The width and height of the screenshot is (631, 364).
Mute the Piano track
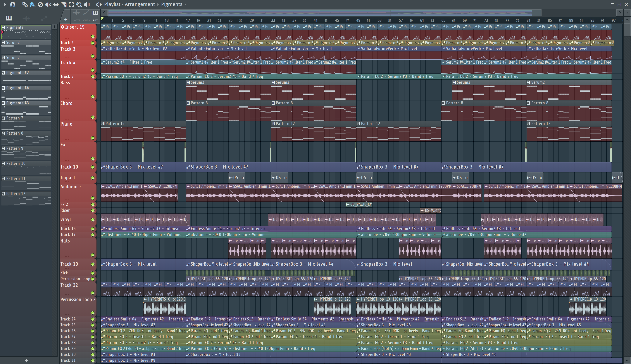tap(93, 138)
